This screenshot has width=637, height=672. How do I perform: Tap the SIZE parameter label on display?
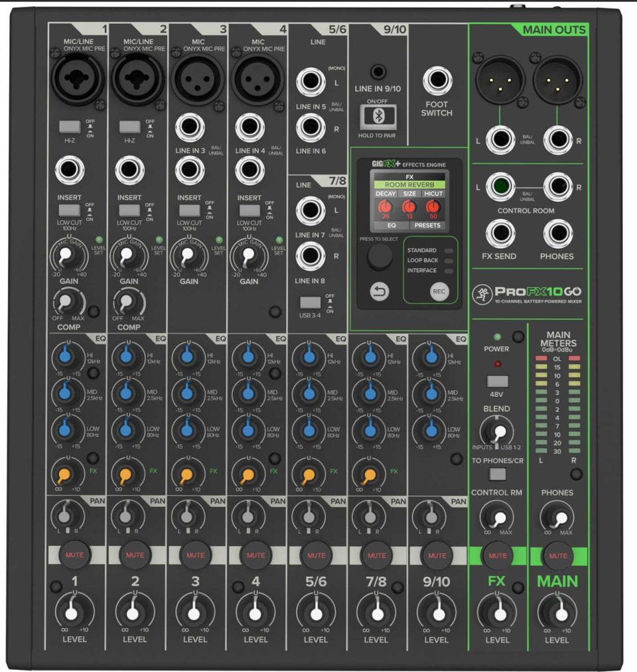409,194
